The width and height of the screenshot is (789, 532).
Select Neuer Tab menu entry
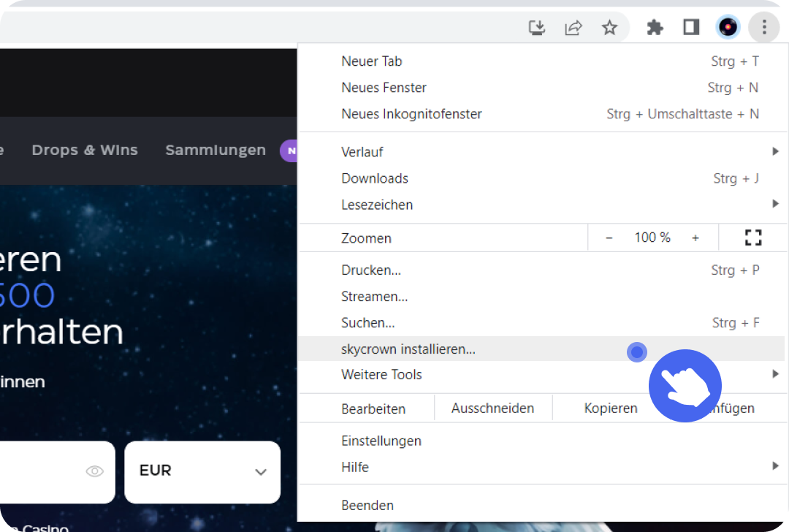(x=543, y=61)
